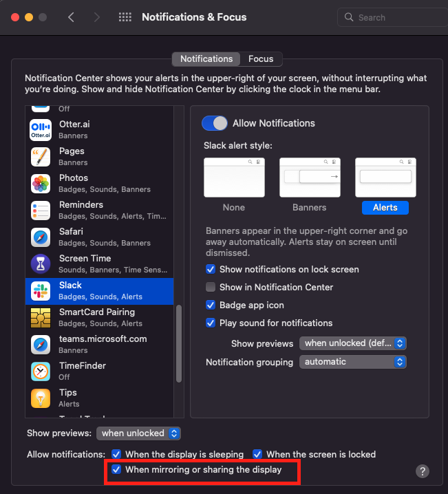Screen dimensions: 448x494
Task: Click the Otter.ai app icon
Action: tap(41, 130)
